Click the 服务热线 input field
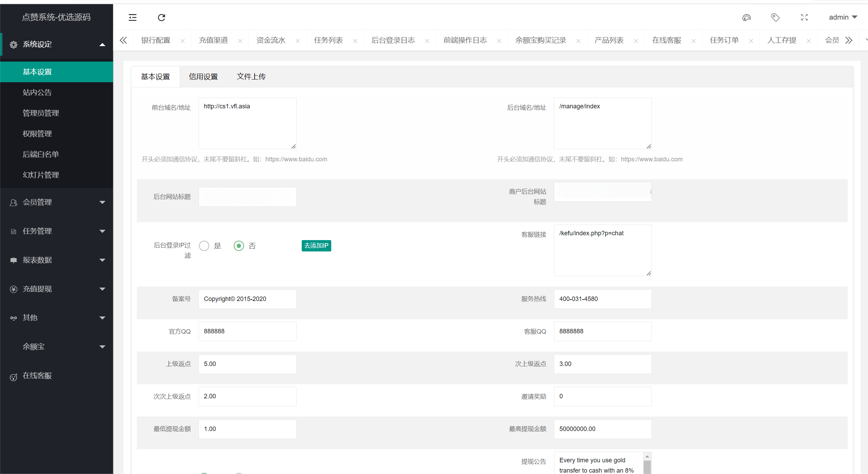This screenshot has width=868, height=474. pos(602,299)
